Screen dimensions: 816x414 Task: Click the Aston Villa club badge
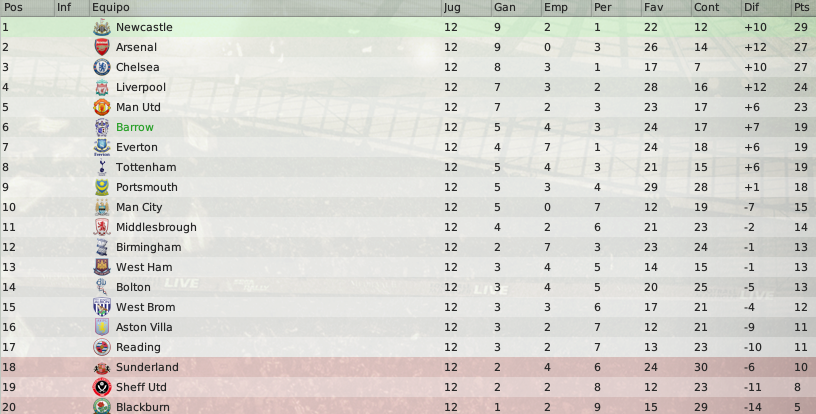point(102,327)
